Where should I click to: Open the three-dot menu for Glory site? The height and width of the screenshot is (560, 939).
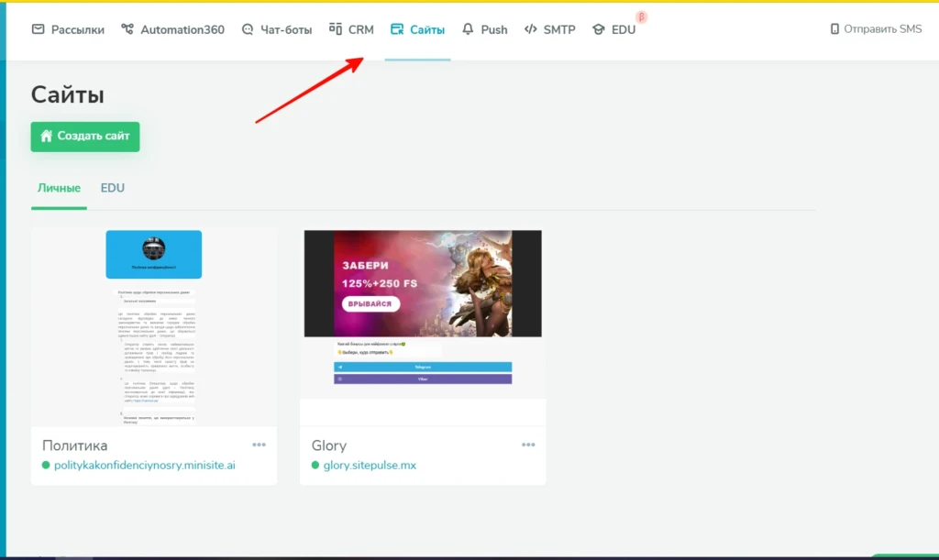(528, 445)
